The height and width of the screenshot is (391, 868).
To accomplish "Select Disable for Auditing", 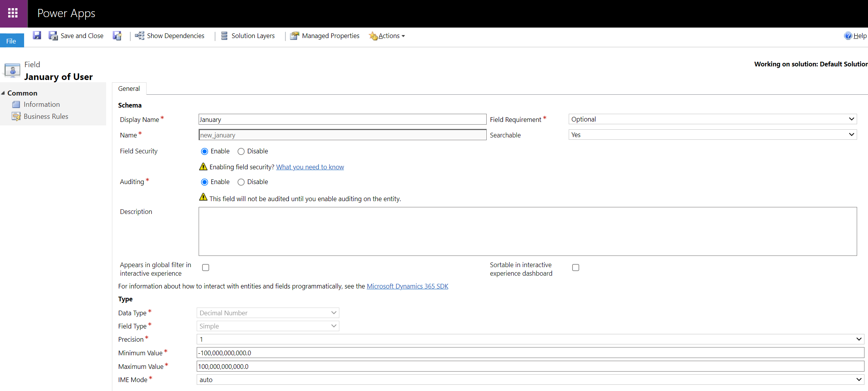I will coord(241,182).
